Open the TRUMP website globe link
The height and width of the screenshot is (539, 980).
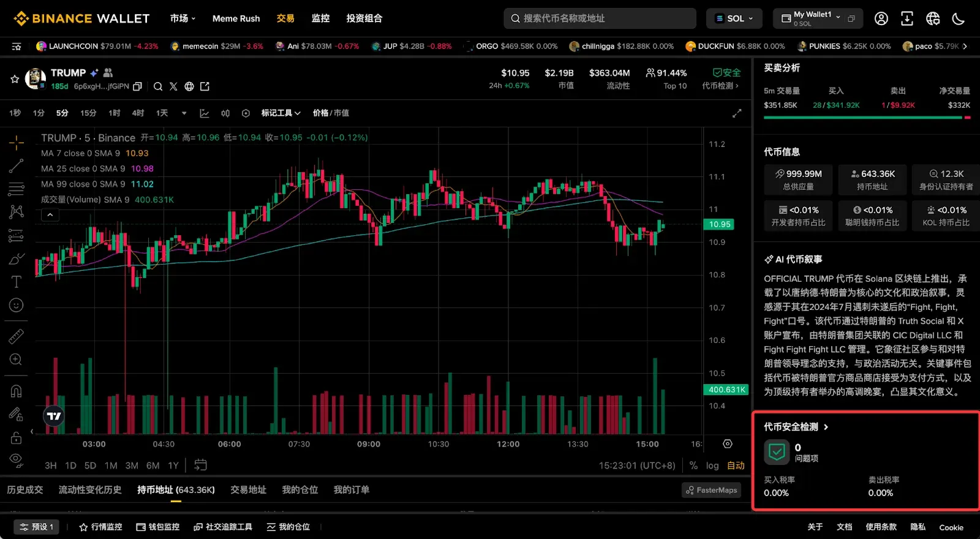pos(189,86)
